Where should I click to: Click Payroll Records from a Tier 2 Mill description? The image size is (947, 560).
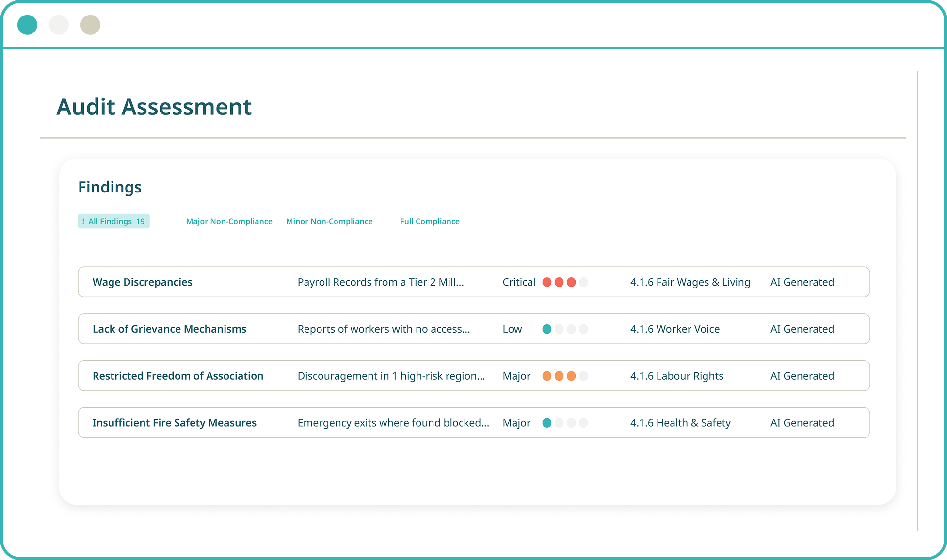coord(381,282)
